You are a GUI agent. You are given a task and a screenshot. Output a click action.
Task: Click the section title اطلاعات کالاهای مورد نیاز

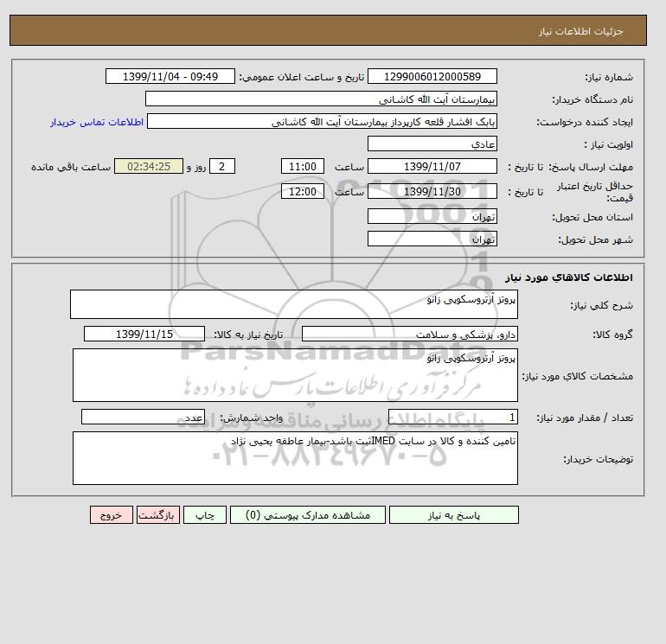pos(569,277)
